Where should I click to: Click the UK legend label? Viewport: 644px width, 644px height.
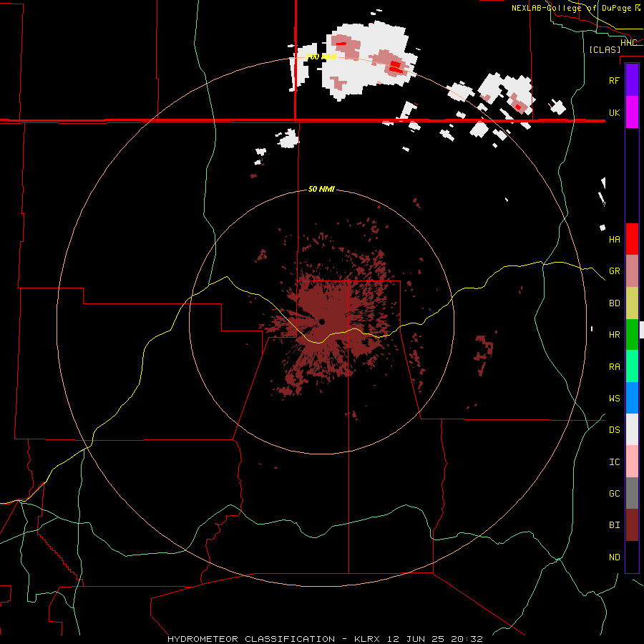click(x=614, y=112)
